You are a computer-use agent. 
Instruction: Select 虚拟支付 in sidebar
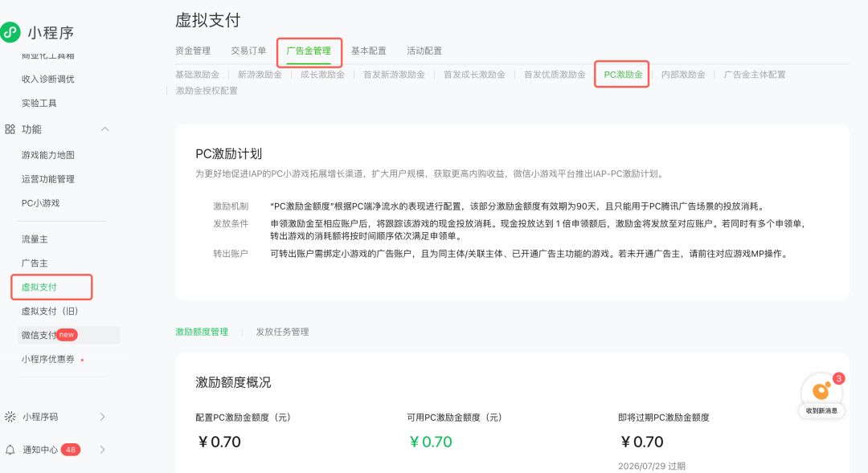pyautogui.click(x=39, y=287)
